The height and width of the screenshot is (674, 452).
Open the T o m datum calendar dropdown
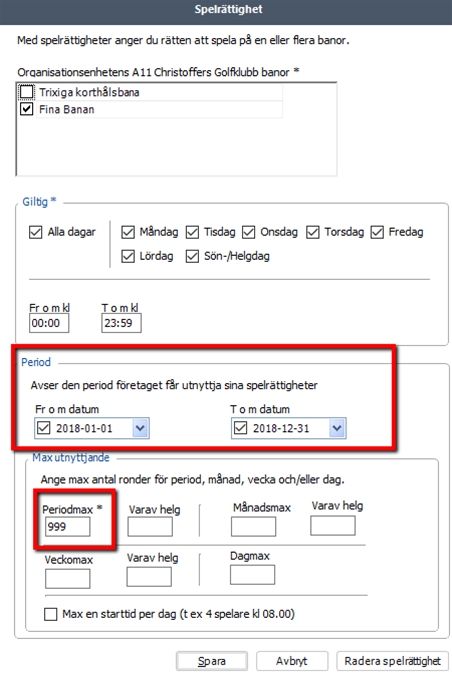337,428
